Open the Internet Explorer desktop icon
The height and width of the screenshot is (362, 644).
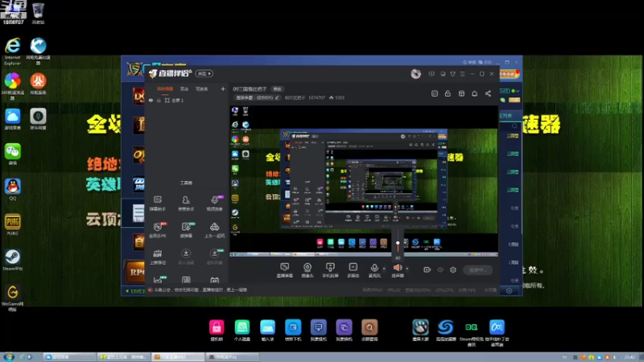point(12,51)
